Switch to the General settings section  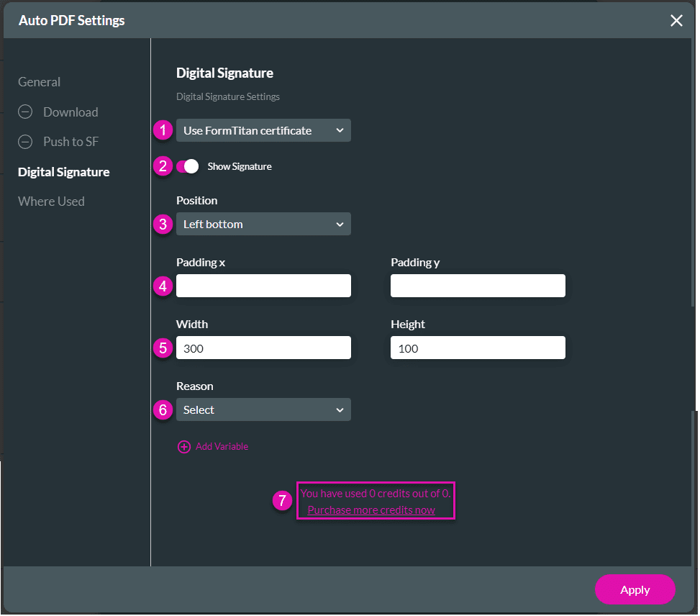(39, 81)
